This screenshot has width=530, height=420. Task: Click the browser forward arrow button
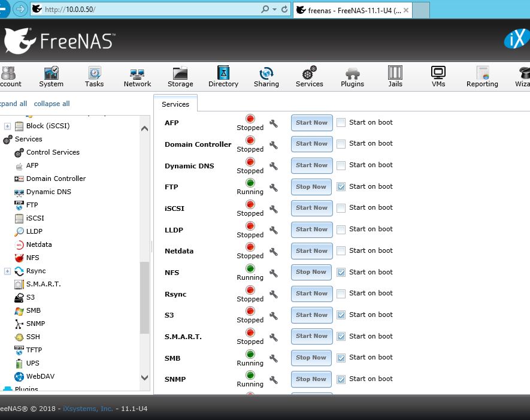click(20, 9)
